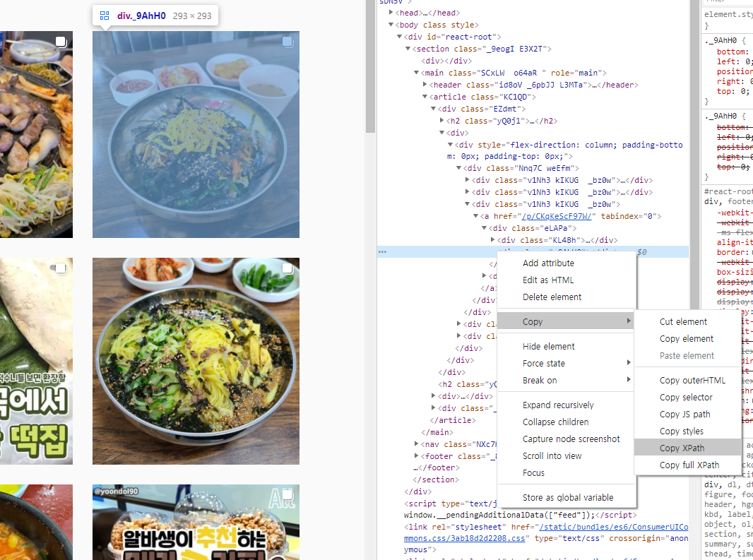Click the bibimbap photo with seaweed and cheese
The image size is (753, 560).
[x=196, y=134]
